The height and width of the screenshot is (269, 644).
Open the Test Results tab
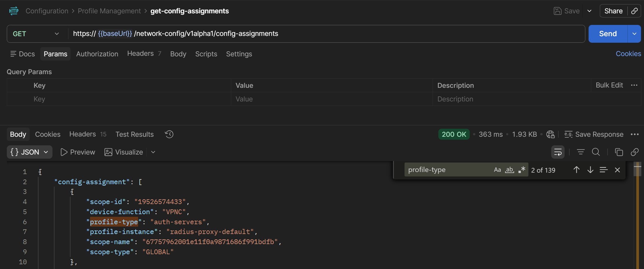pos(134,134)
